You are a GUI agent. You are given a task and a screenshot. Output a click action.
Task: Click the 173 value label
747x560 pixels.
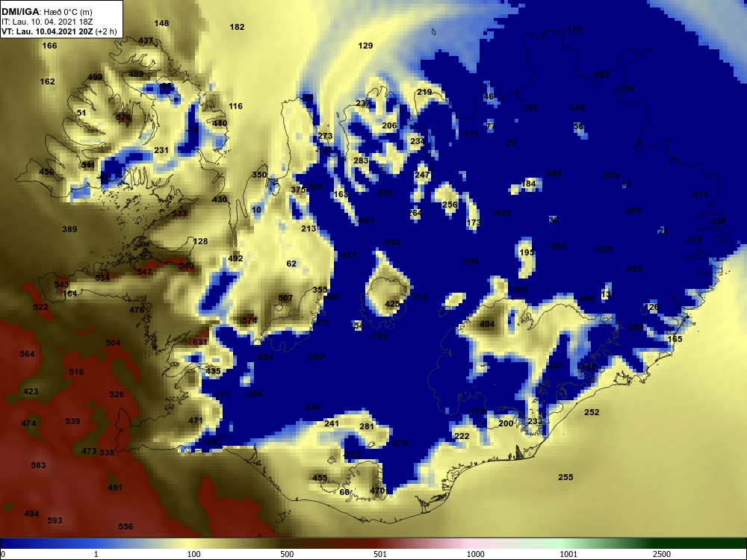coord(474,223)
